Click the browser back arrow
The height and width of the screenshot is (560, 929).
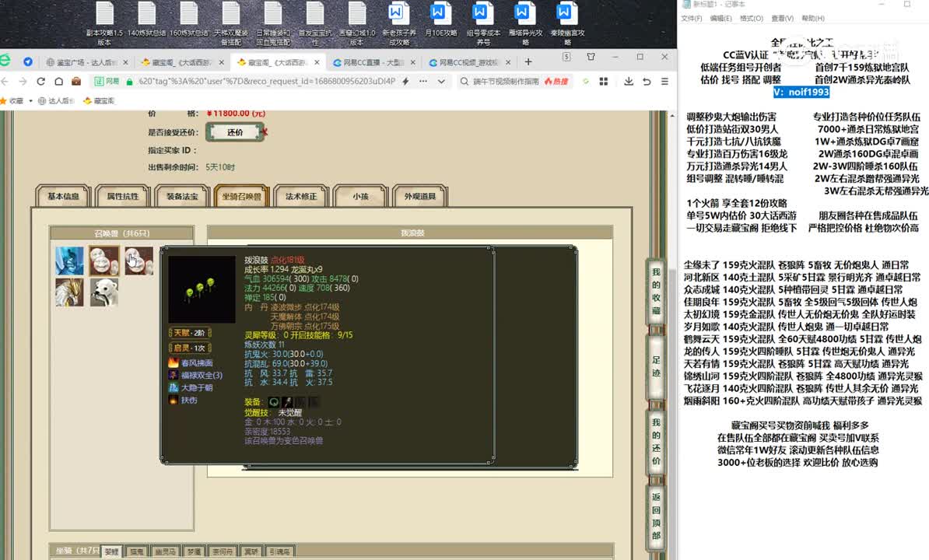5,81
